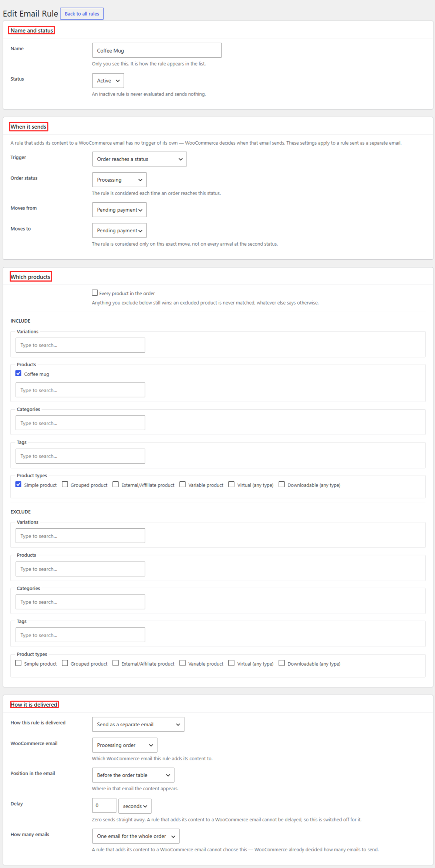This screenshot has width=435, height=868.
Task: Check Grouped product under Exclude product types
Action: 65,663
